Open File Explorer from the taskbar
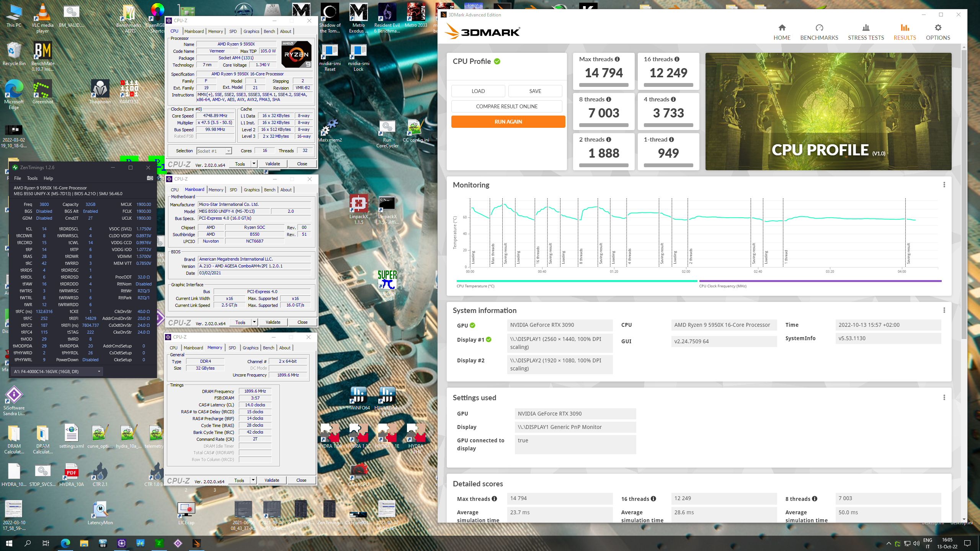The height and width of the screenshot is (551, 980). click(84, 543)
